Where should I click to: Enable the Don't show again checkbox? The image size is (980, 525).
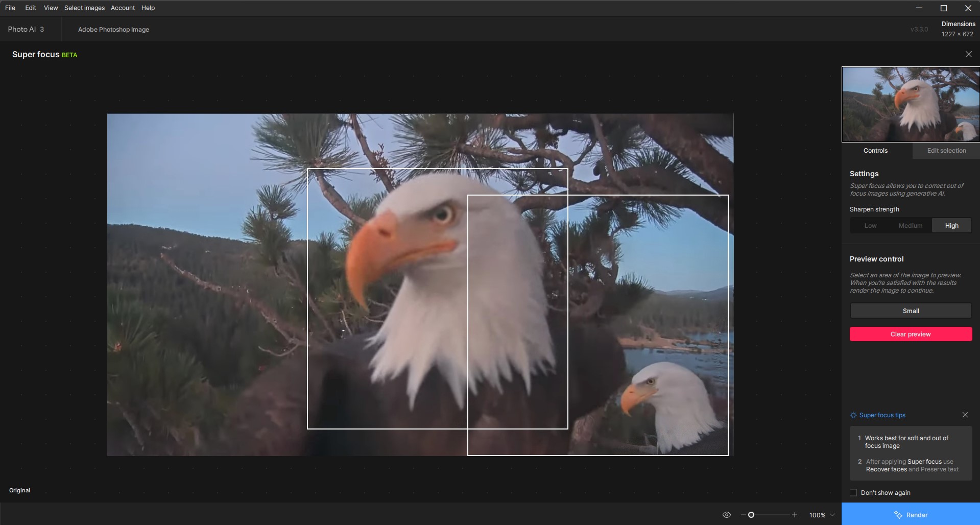pyautogui.click(x=853, y=492)
